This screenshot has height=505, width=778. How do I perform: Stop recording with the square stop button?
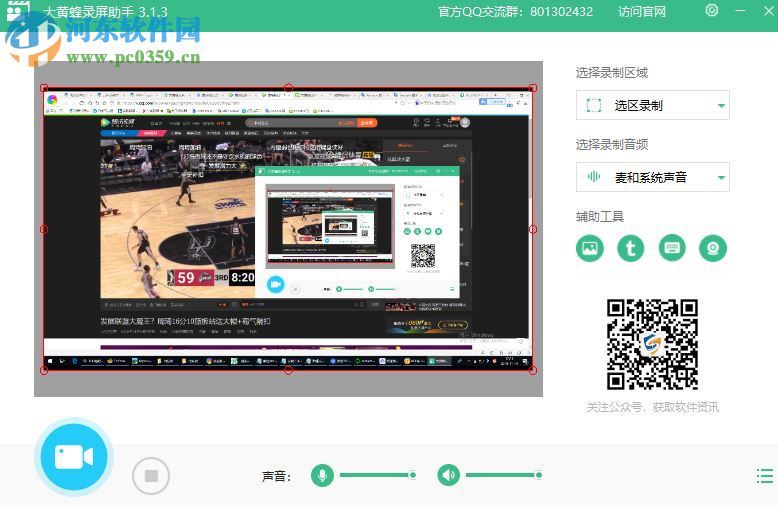click(151, 476)
